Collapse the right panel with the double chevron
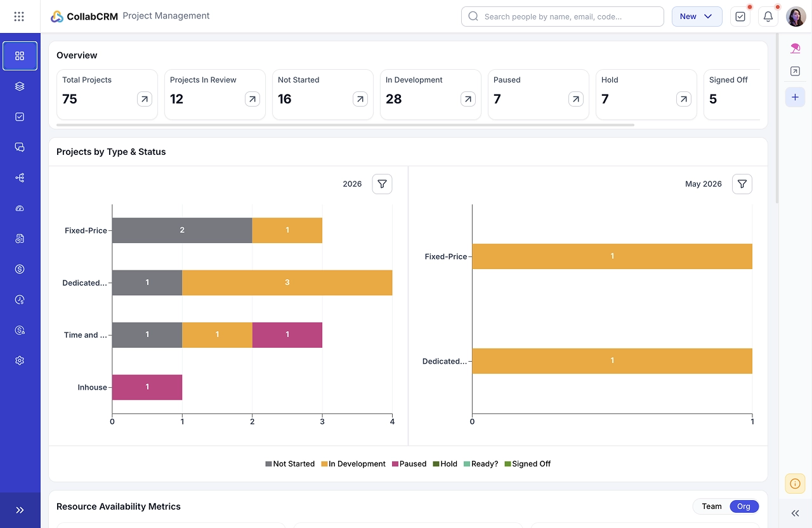The height and width of the screenshot is (528, 812). (x=795, y=513)
